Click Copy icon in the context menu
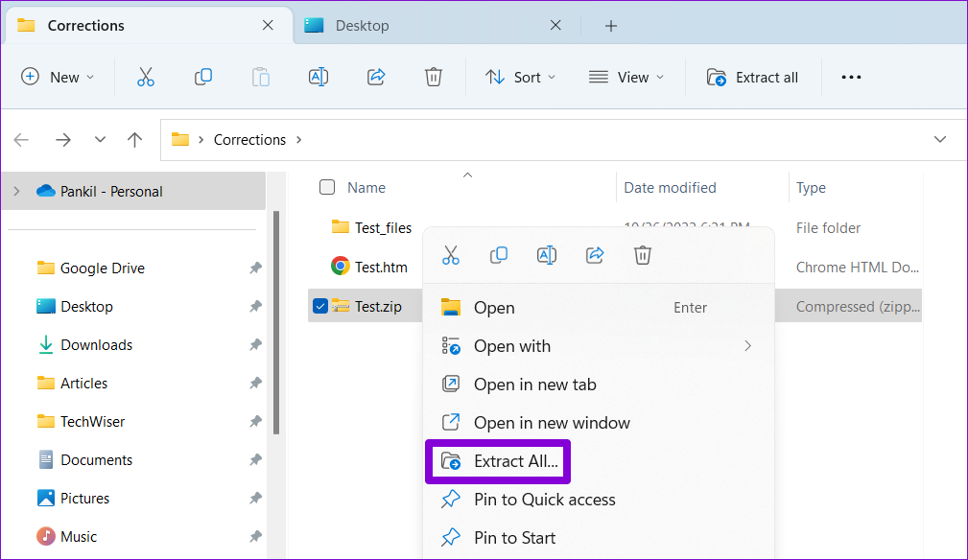Image resolution: width=968 pixels, height=560 pixels. 498,255
